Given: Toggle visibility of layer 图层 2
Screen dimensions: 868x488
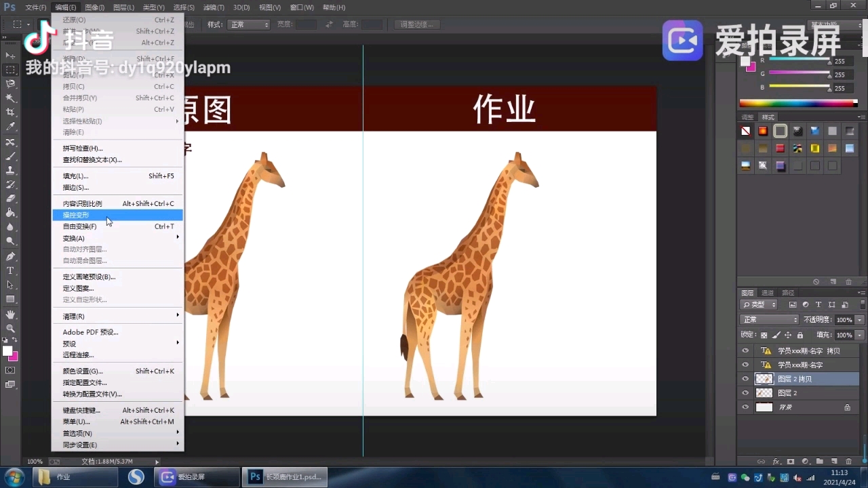Looking at the screenshot, I should coord(746,392).
